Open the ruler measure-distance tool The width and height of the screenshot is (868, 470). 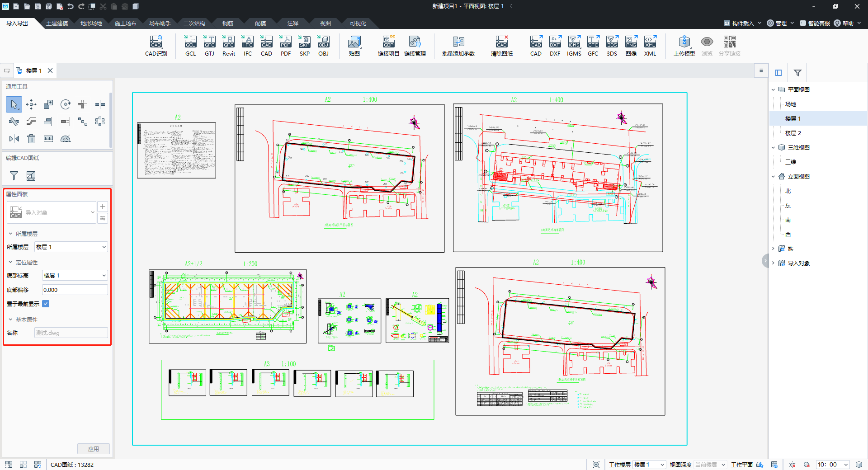pyautogui.click(x=48, y=139)
